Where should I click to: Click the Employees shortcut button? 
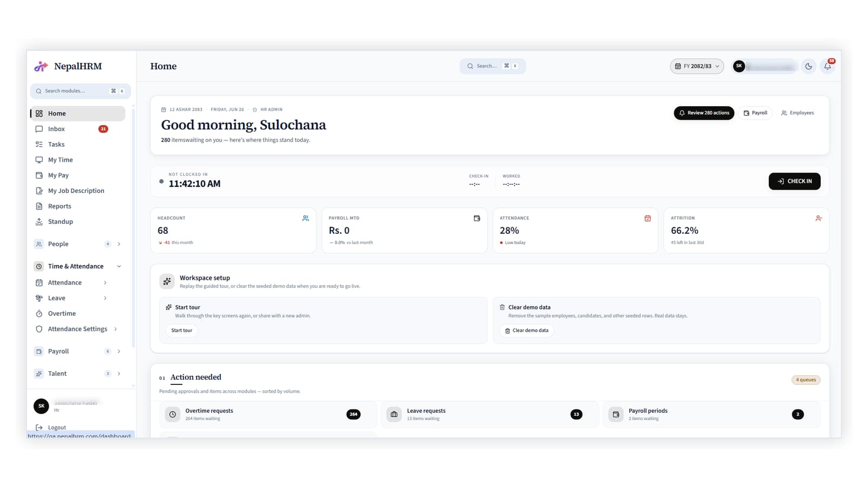[x=797, y=113]
